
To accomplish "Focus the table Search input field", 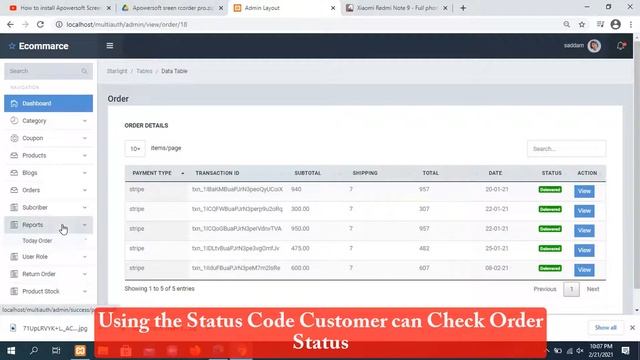I will tap(566, 149).
